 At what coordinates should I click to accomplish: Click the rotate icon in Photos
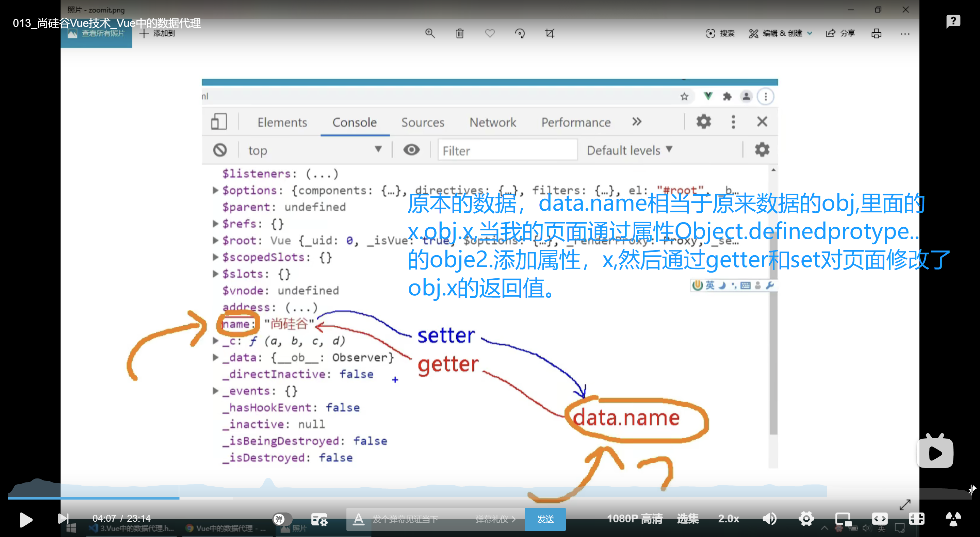[x=520, y=33]
